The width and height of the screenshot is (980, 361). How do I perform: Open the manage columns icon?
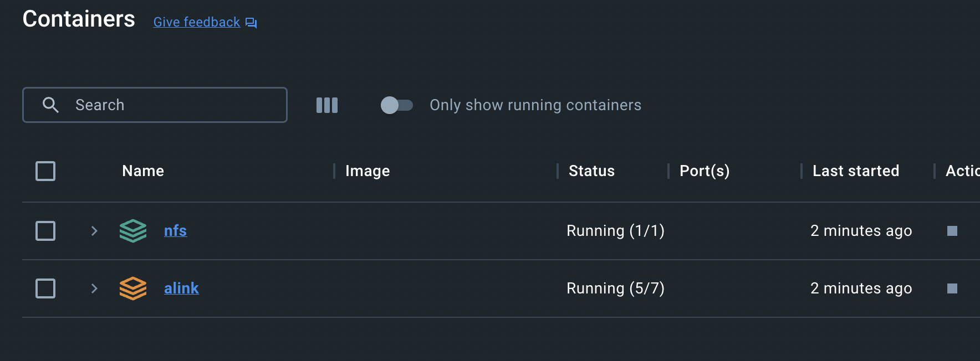(x=327, y=105)
